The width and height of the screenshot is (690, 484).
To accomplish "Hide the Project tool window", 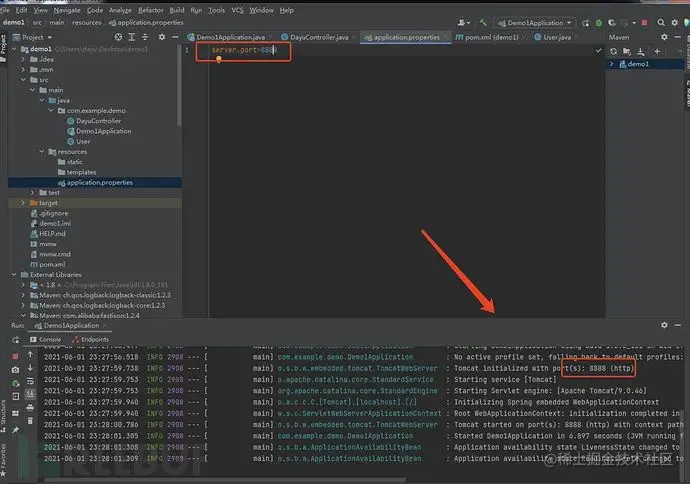I will 175,37.
